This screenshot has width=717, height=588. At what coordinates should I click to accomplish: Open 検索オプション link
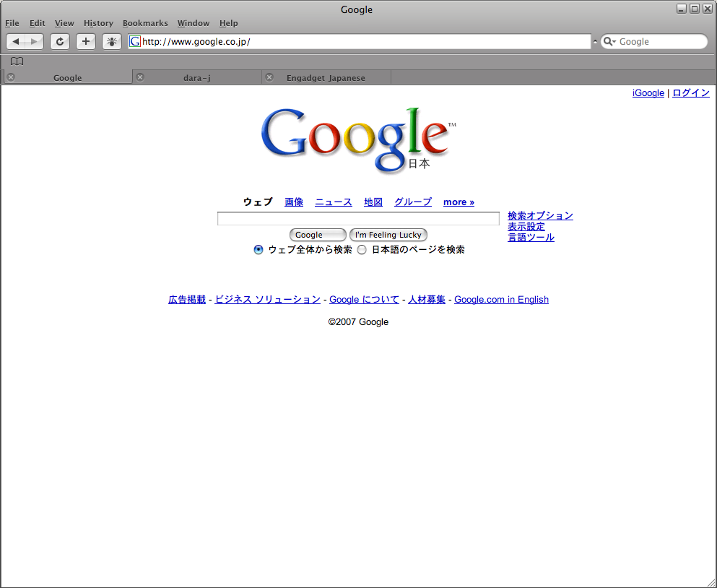(540, 215)
